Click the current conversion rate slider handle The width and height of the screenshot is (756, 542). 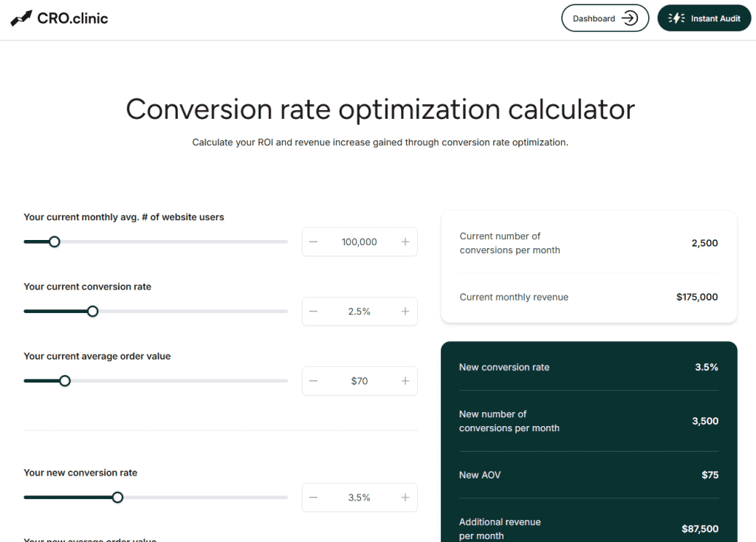92,312
